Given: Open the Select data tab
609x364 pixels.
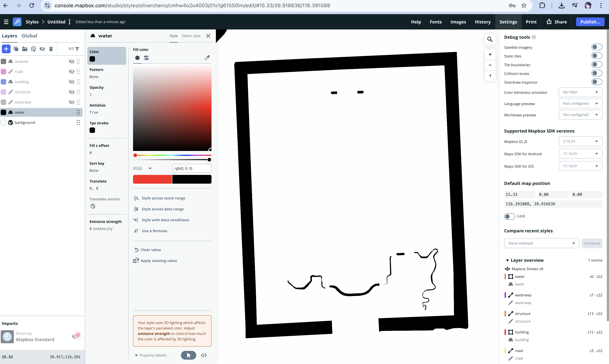Looking at the screenshot, I should (x=191, y=36).
